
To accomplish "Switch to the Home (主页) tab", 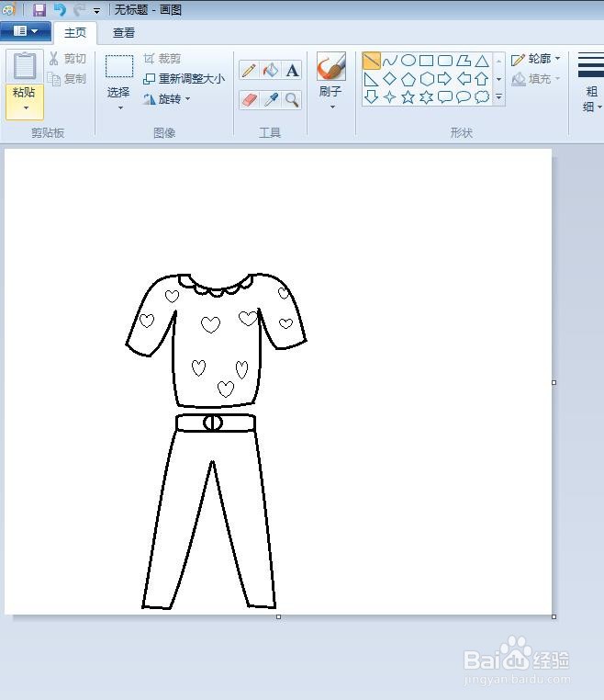I will [x=75, y=32].
